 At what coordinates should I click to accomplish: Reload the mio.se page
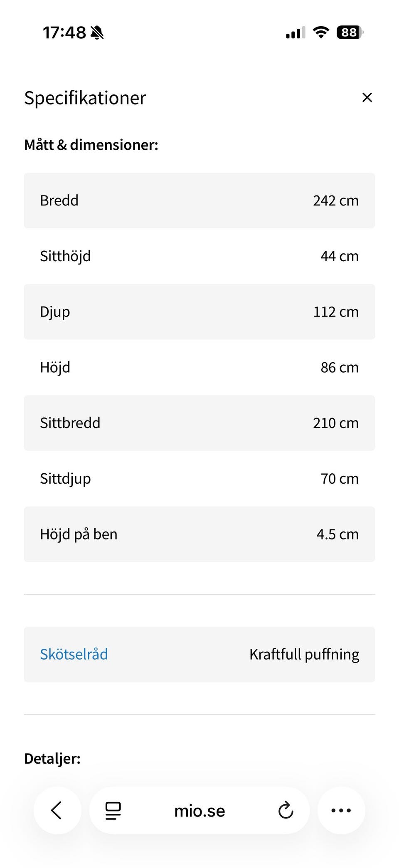(x=286, y=811)
